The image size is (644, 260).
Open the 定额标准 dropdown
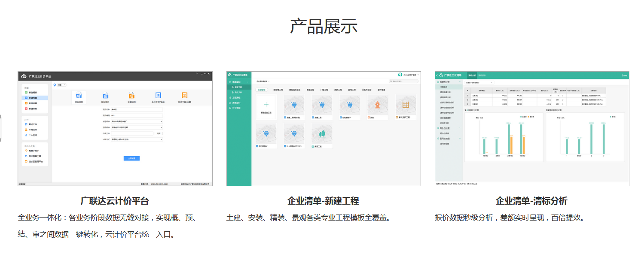137,127
